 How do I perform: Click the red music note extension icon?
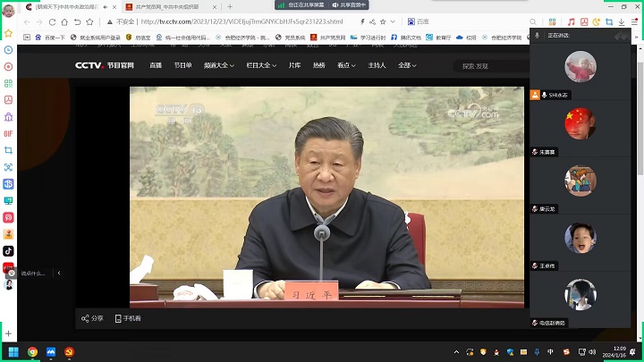coord(571,21)
